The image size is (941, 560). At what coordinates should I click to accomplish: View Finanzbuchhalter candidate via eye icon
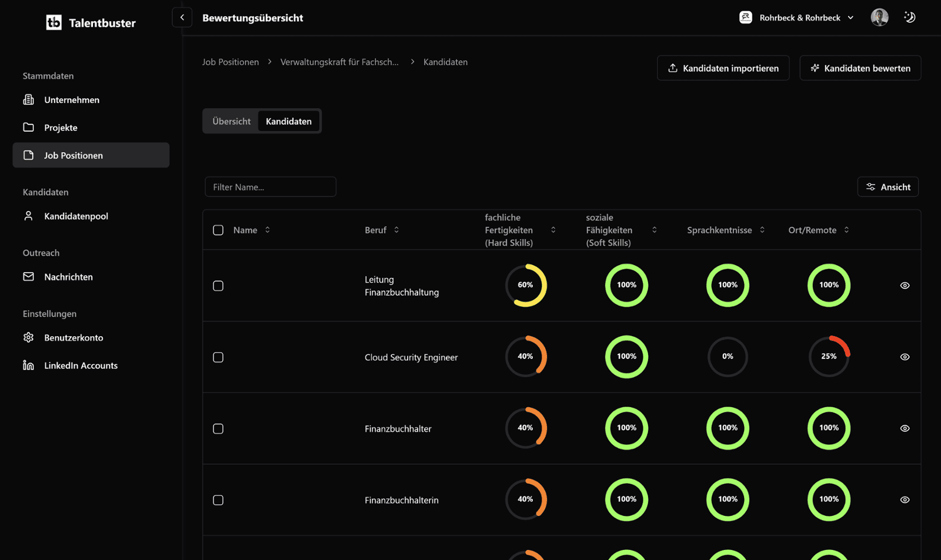905,428
